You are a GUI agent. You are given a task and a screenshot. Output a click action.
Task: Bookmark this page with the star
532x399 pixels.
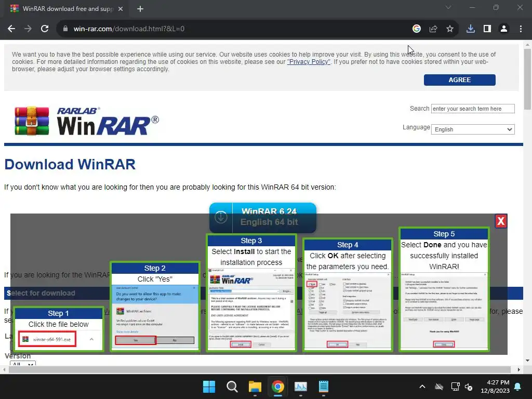450,29
